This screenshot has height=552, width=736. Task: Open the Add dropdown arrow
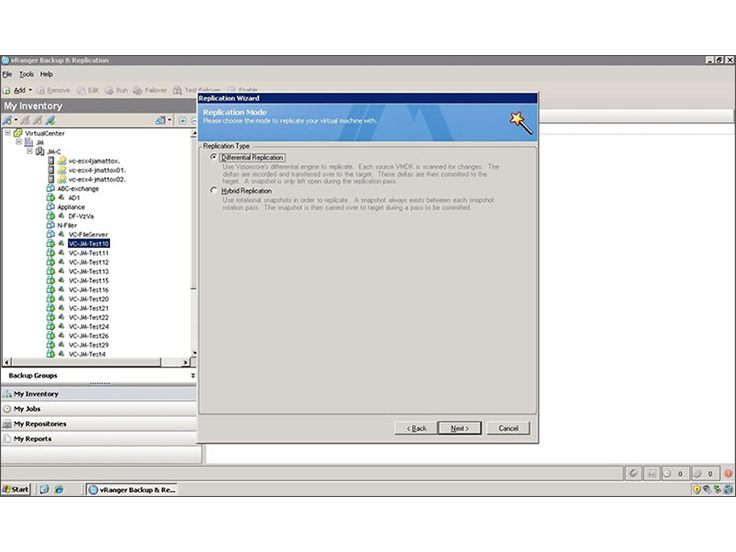[31, 90]
